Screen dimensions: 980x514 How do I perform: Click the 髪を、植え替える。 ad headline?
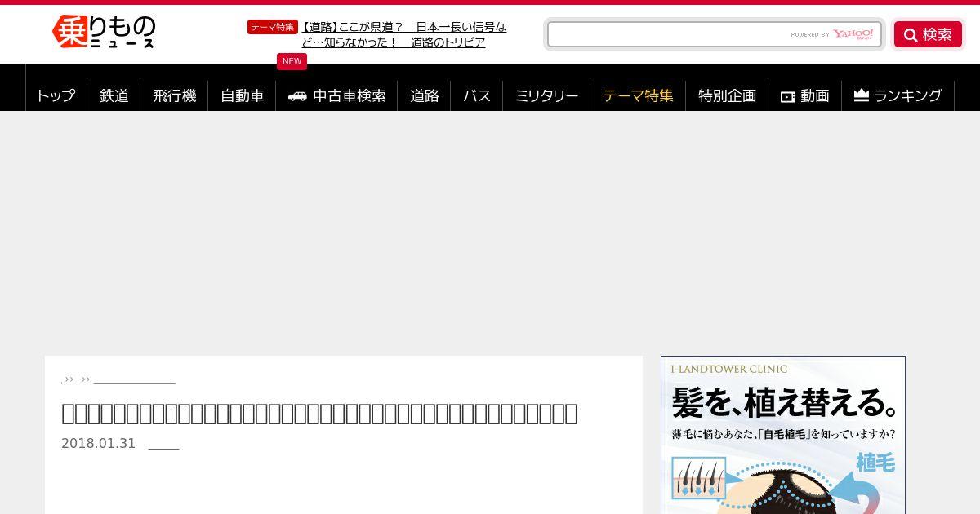[x=785, y=403]
